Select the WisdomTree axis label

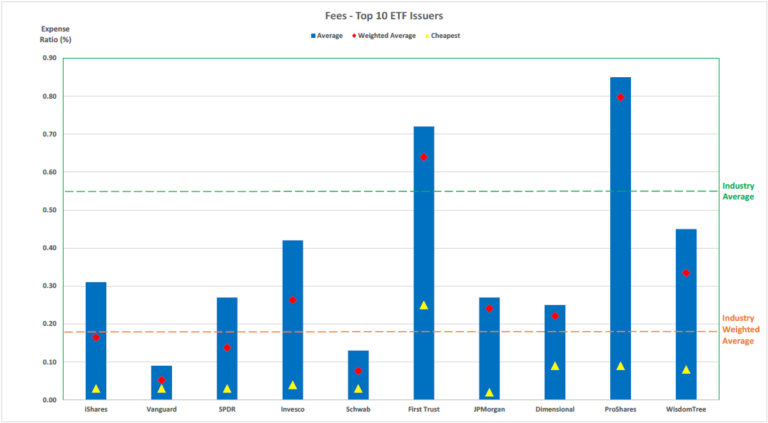pyautogui.click(x=686, y=409)
